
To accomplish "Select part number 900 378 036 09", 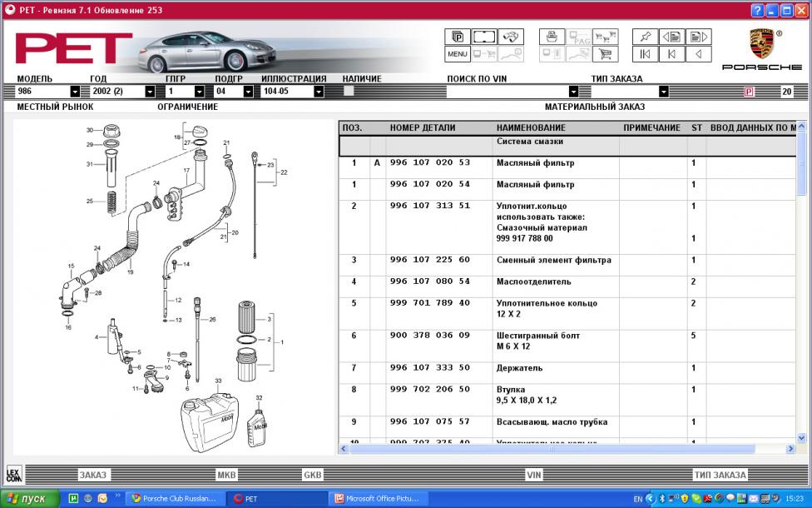I will point(430,336).
